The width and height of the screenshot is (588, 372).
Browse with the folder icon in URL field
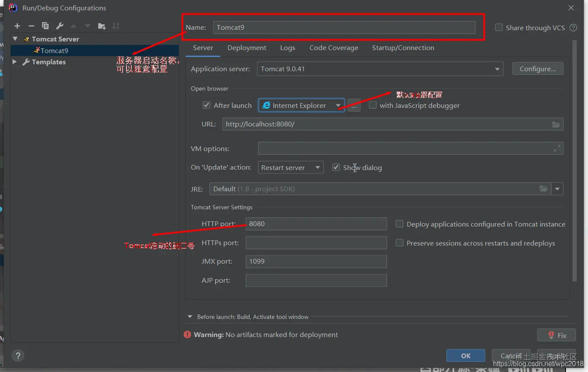(x=556, y=124)
